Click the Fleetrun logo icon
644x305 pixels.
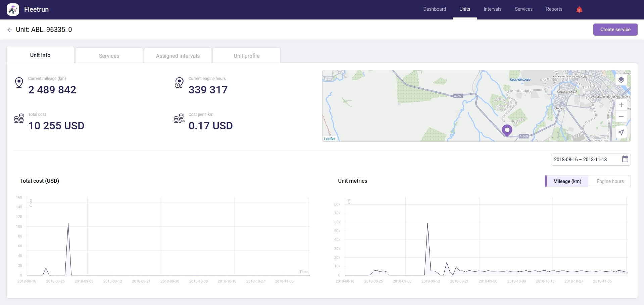coord(13,9)
